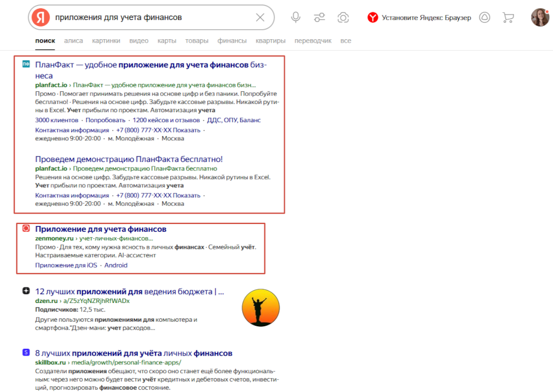This screenshot has height=392, width=553.
Task: Click the Yandex logo in the search bar
Action: click(40, 17)
